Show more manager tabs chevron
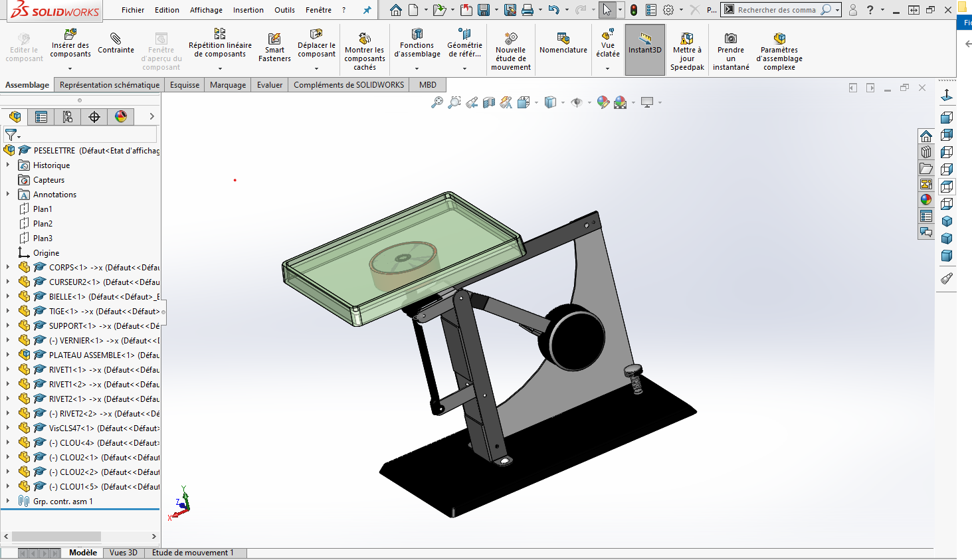 click(151, 116)
